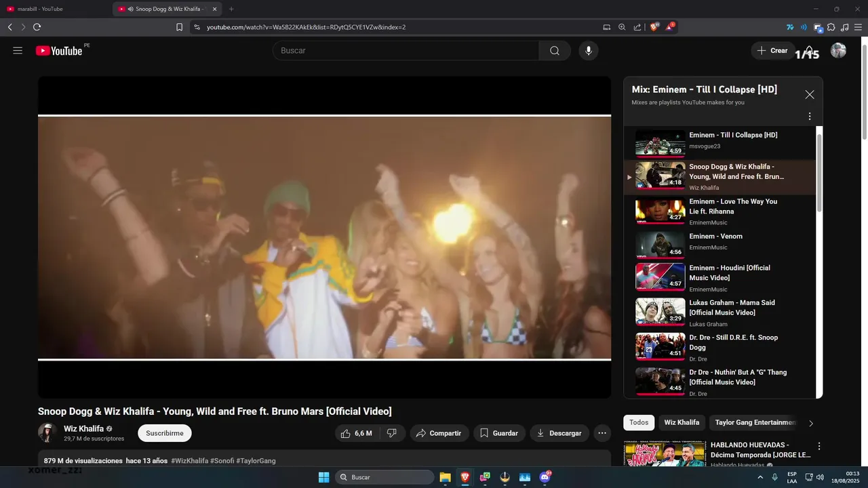Click Guardar to save the video

[499, 433]
